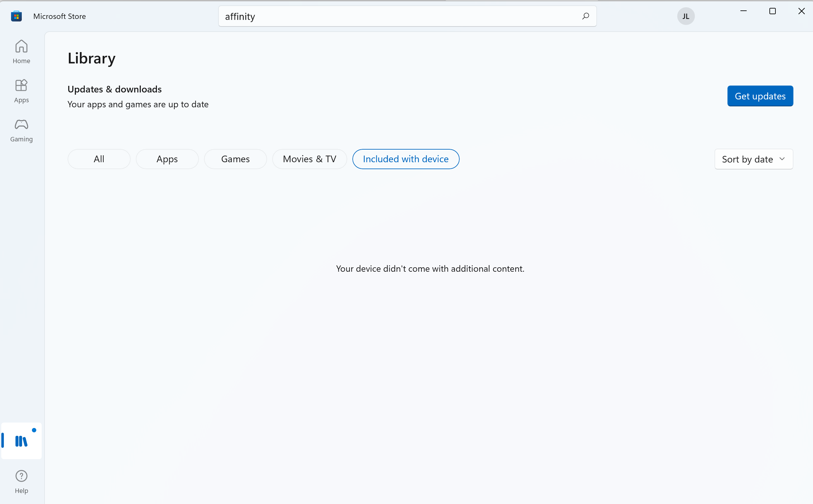This screenshot has height=504, width=813.
Task: Close the Microsoft Store window
Action: point(801,11)
